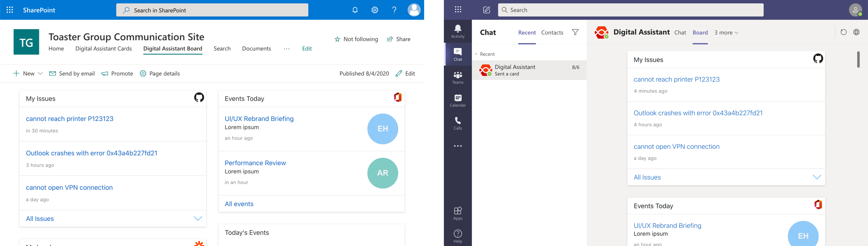Open 3 more tabs dropdown in Teams

point(726,32)
